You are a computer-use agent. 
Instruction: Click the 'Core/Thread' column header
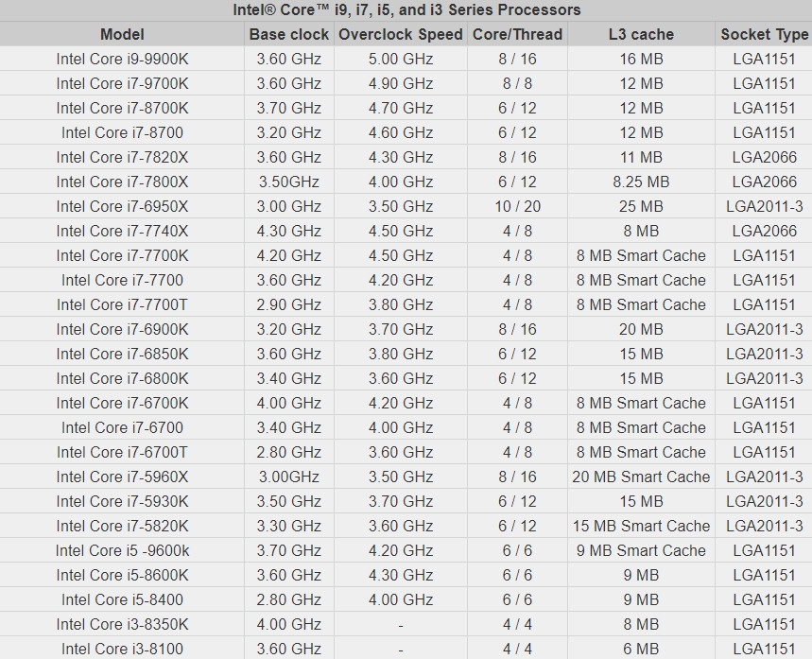517,34
